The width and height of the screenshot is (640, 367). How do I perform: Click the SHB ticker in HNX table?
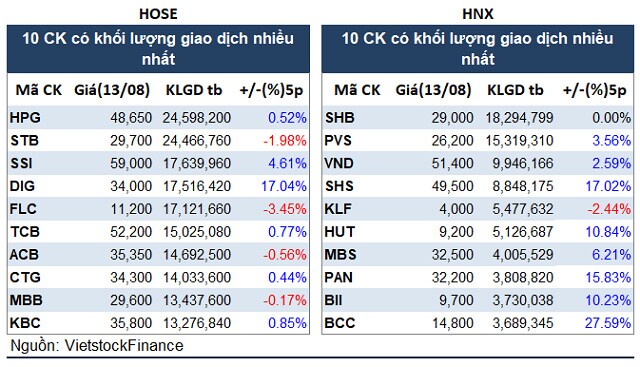(340, 118)
